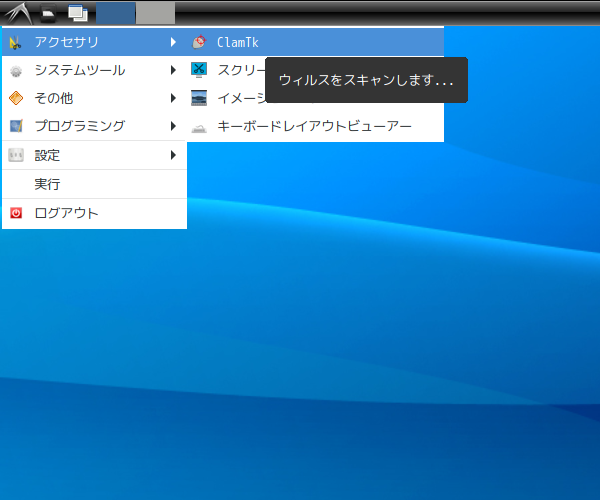Expand the アクセサリ submenu arrow
The height and width of the screenshot is (500, 600).
coord(173,42)
